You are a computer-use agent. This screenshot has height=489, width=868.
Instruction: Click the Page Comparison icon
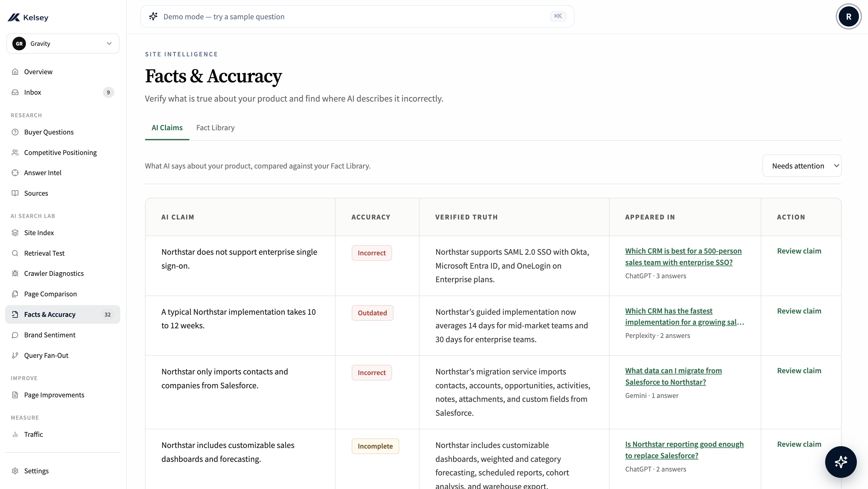coord(15,294)
